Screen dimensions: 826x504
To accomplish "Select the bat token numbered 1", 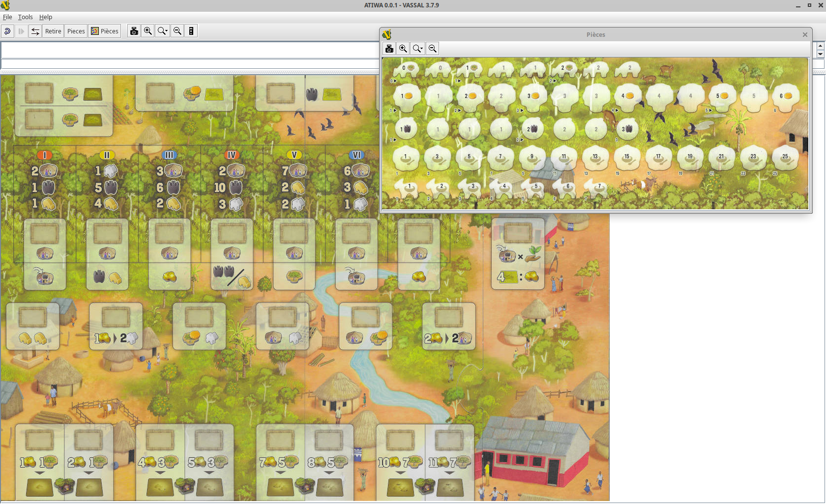I will click(x=406, y=130).
